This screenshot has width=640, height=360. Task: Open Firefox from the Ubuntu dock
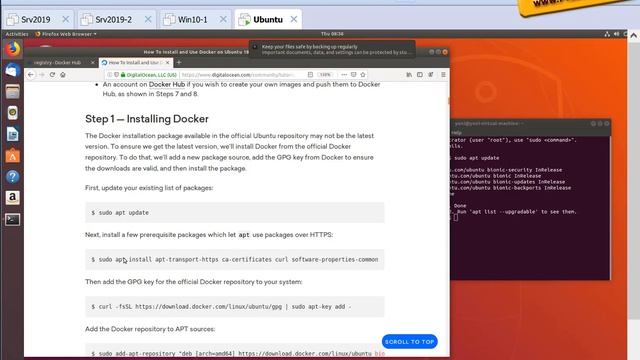tap(13, 49)
